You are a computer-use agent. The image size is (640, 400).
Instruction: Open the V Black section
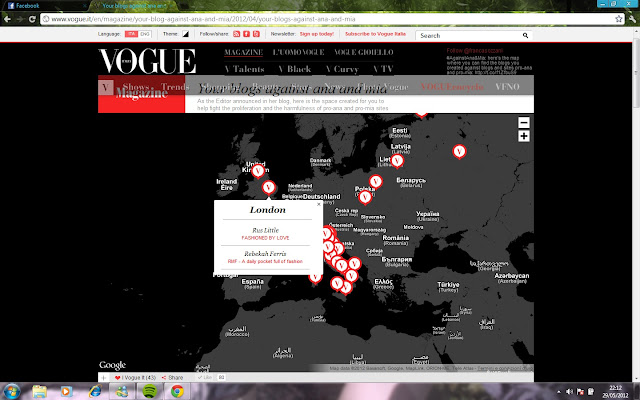[x=295, y=69]
